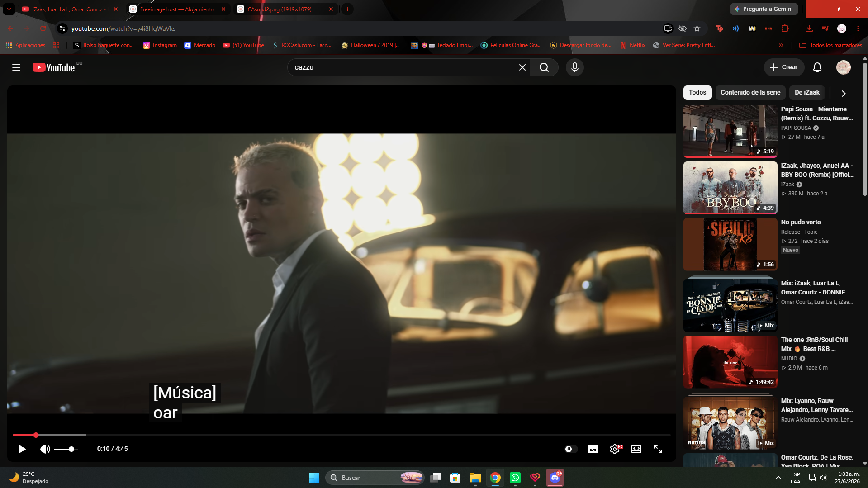
Task: Bookmark this page with star icon
Action: [697, 28]
